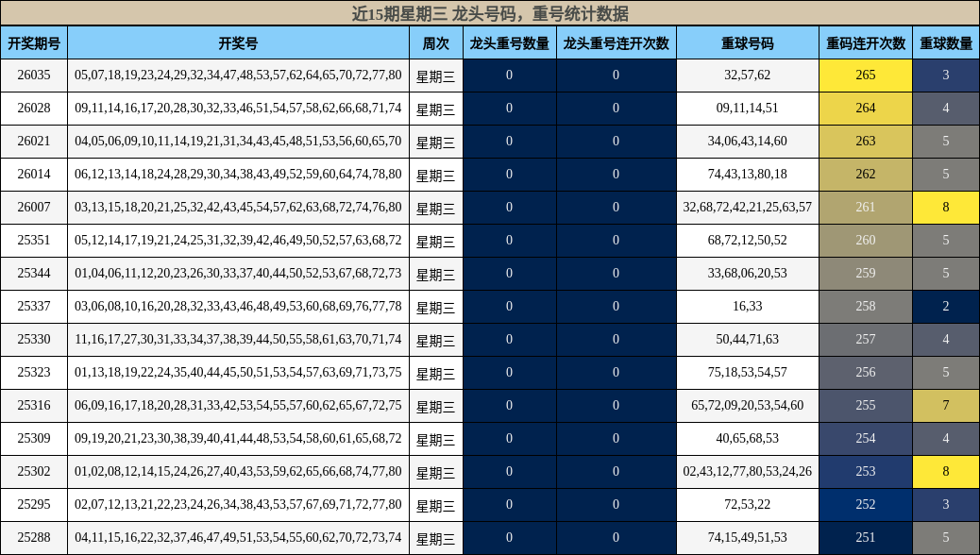Click yellow 重球数量 cell in row 26007
980x555 pixels.
tap(945, 208)
